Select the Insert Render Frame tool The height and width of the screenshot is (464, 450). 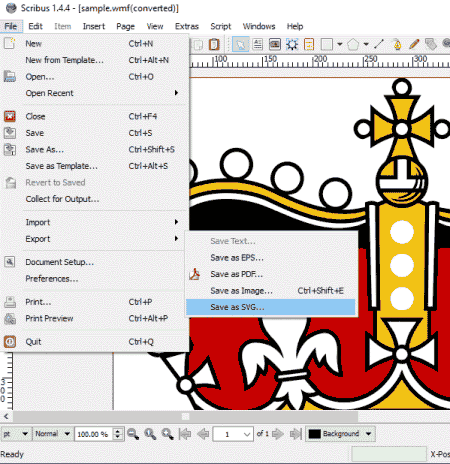(x=292, y=44)
